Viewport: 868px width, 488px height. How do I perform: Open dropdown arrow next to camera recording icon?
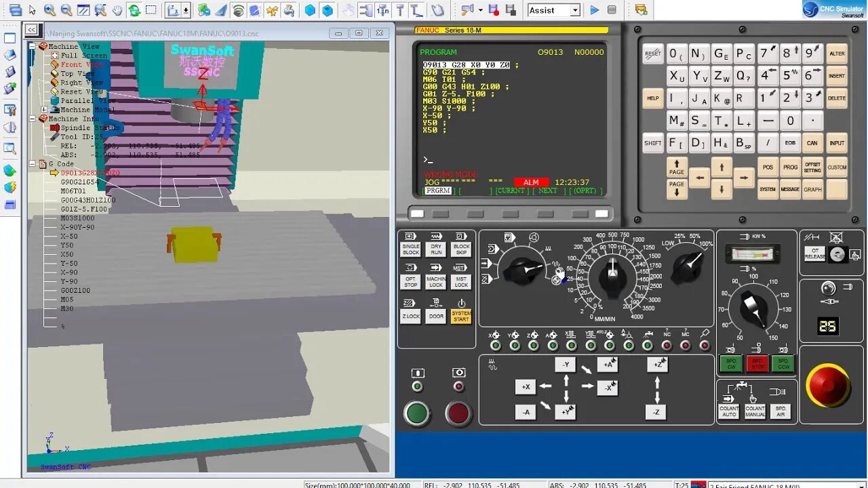point(480,10)
